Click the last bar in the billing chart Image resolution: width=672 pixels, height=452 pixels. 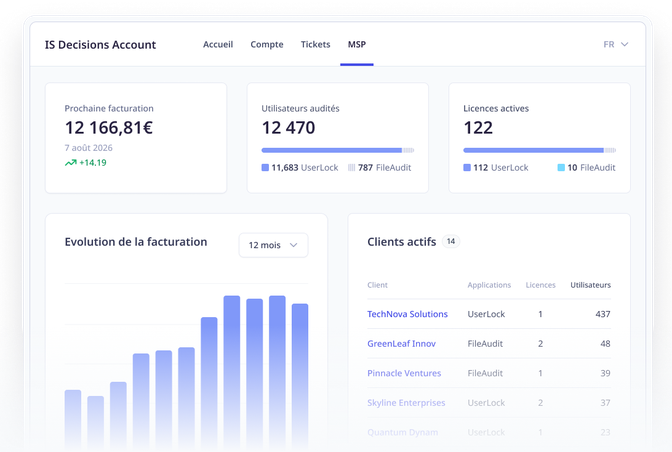point(300,377)
